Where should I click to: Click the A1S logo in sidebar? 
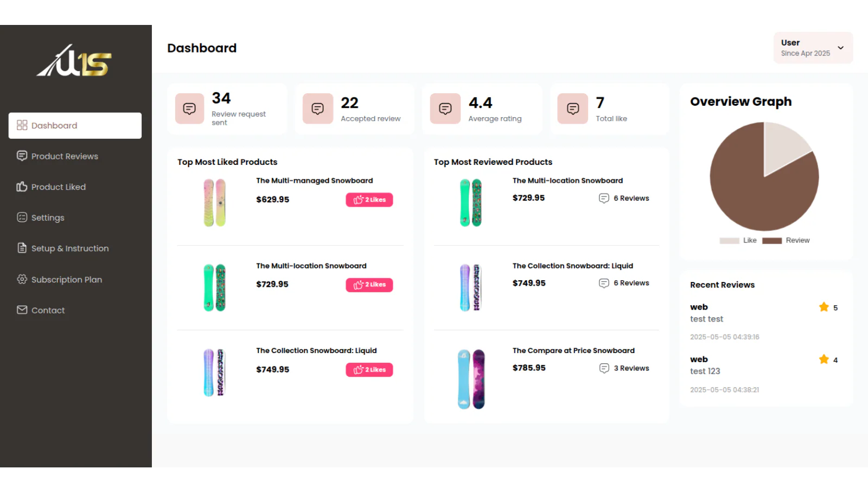pos(74,60)
